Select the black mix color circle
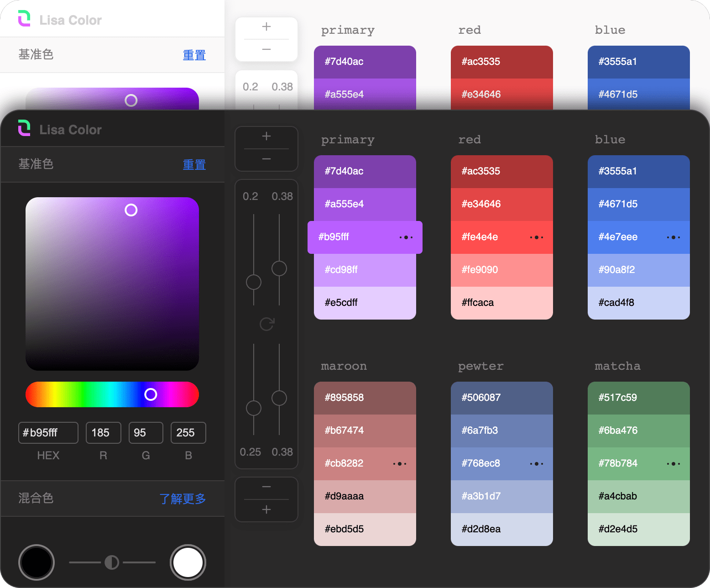 [37, 562]
